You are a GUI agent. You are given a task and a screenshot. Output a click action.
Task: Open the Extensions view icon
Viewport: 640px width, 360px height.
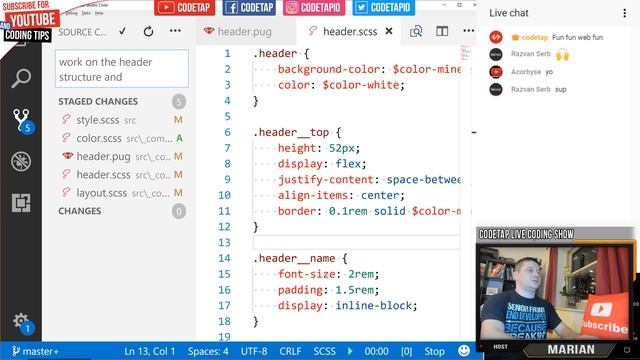(21, 203)
